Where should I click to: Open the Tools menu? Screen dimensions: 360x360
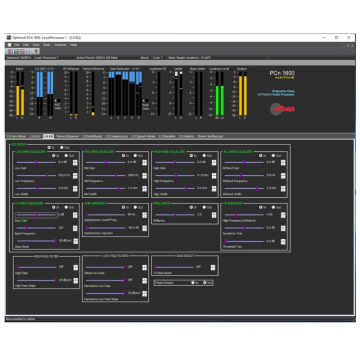pos(47,45)
